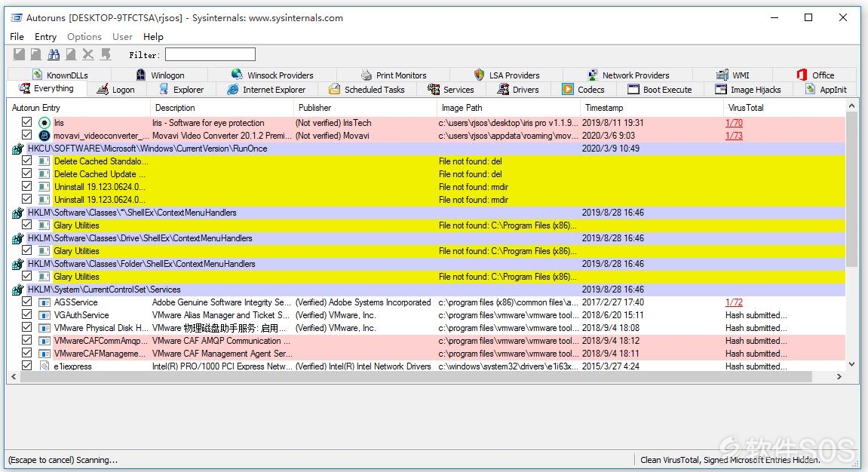The height and width of the screenshot is (472, 868).
Task: Sort by the Timestamp column header
Action: coord(652,107)
